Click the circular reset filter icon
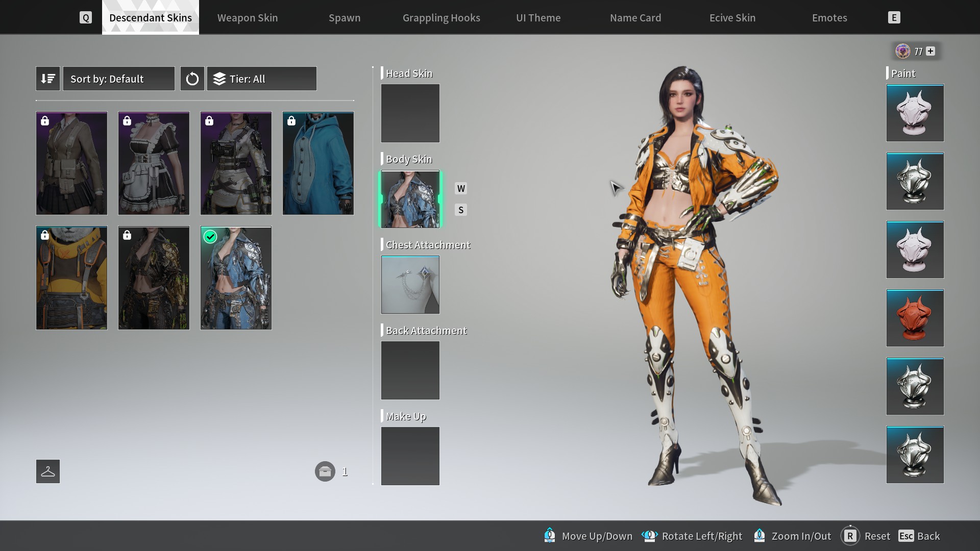Image resolution: width=980 pixels, height=551 pixels. click(192, 79)
